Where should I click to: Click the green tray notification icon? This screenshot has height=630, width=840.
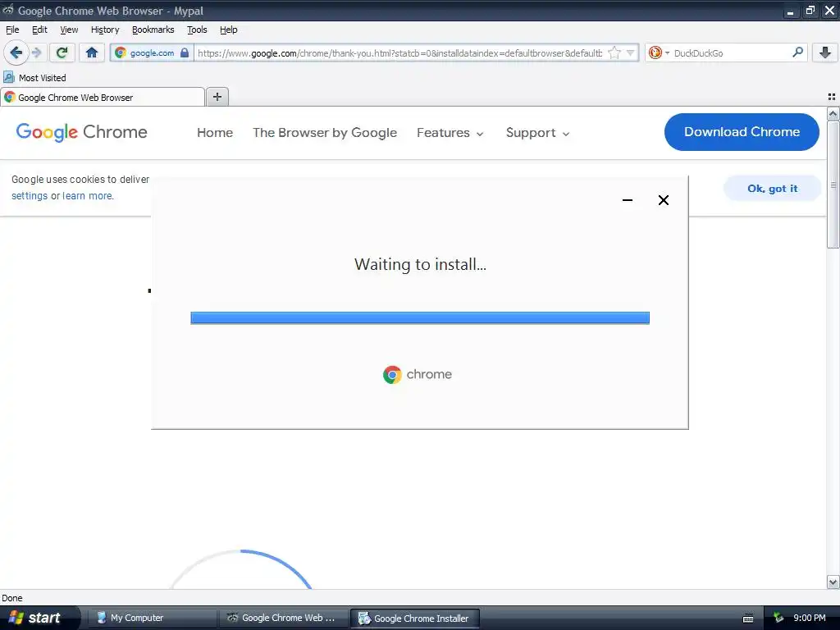point(778,618)
